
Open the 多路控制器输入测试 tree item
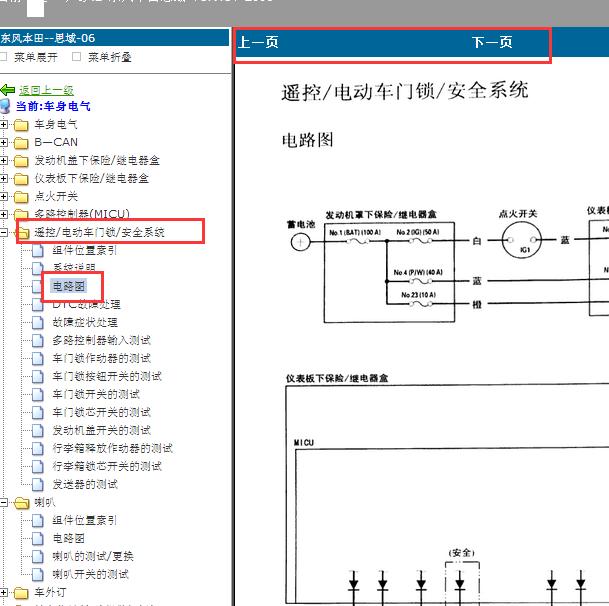(x=102, y=340)
